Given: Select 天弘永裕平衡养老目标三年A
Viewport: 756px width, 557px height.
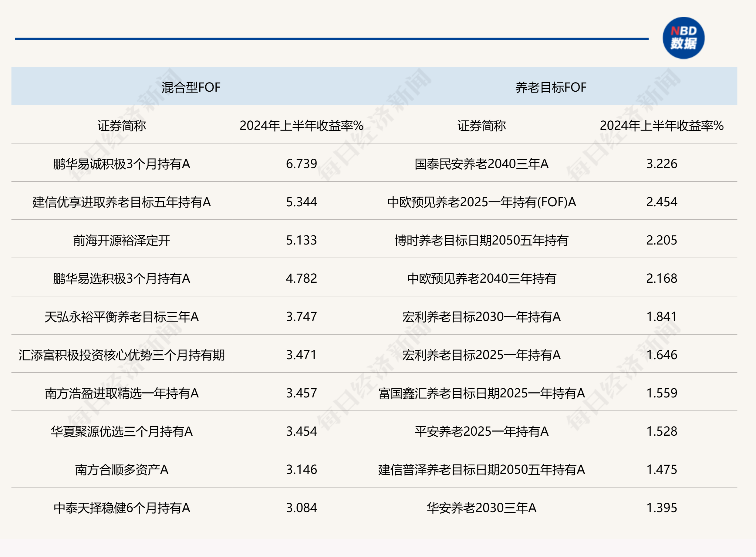Looking at the screenshot, I should point(122,317).
